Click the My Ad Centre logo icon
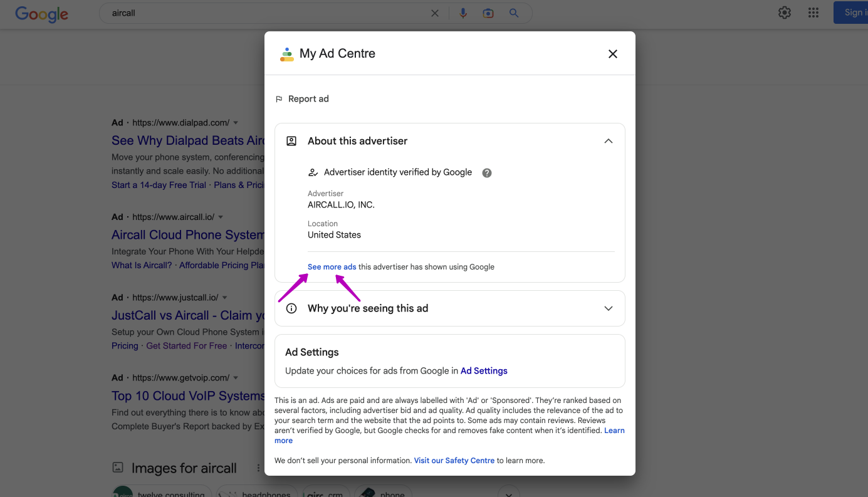Viewport: 868px width, 497px height. (x=287, y=54)
